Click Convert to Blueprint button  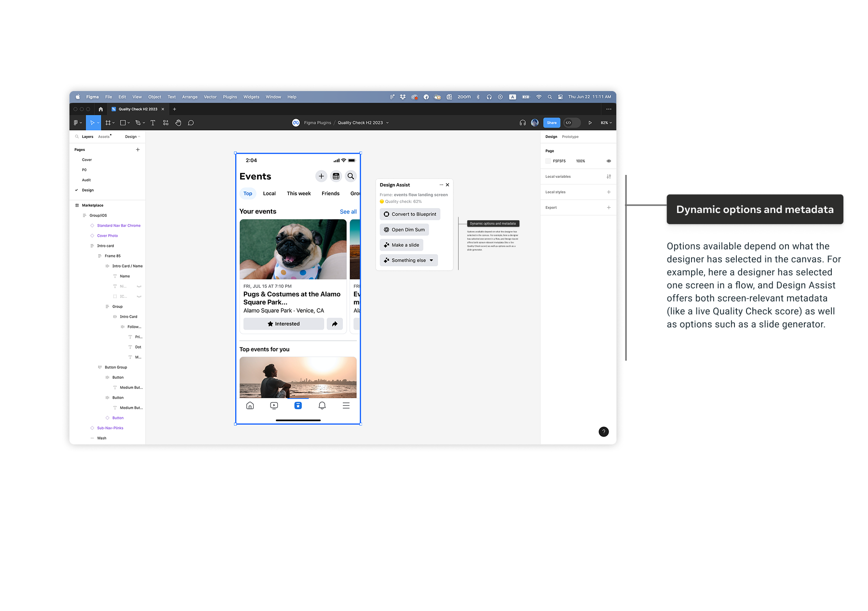point(410,214)
